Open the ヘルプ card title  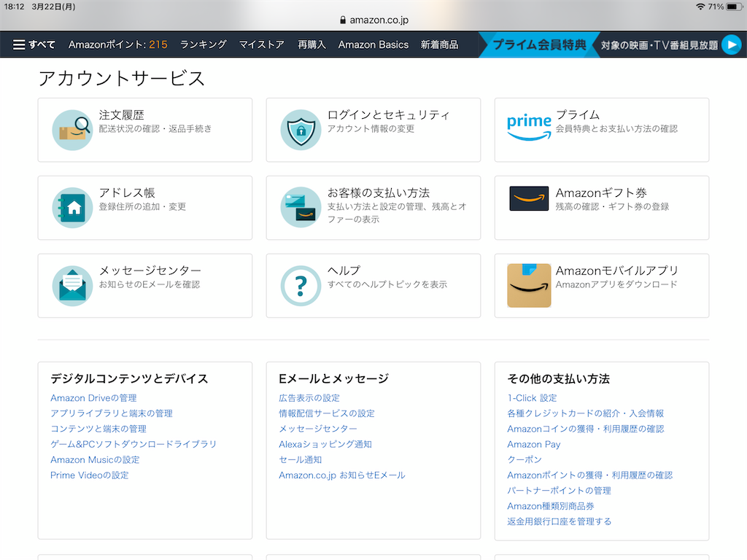point(344,271)
